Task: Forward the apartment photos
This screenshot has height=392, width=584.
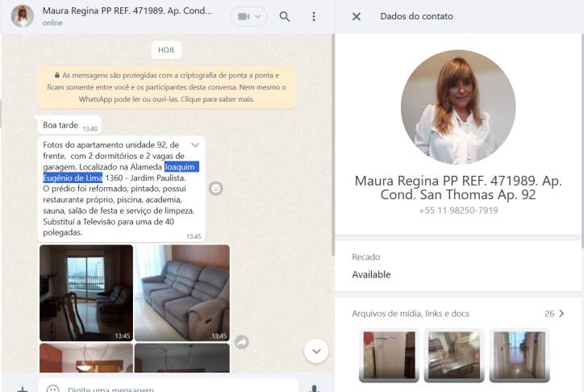Action: [x=241, y=342]
